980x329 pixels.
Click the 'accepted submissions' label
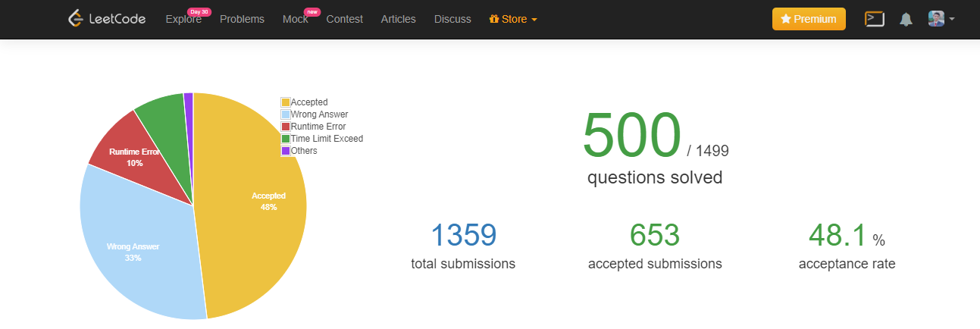pyautogui.click(x=655, y=265)
